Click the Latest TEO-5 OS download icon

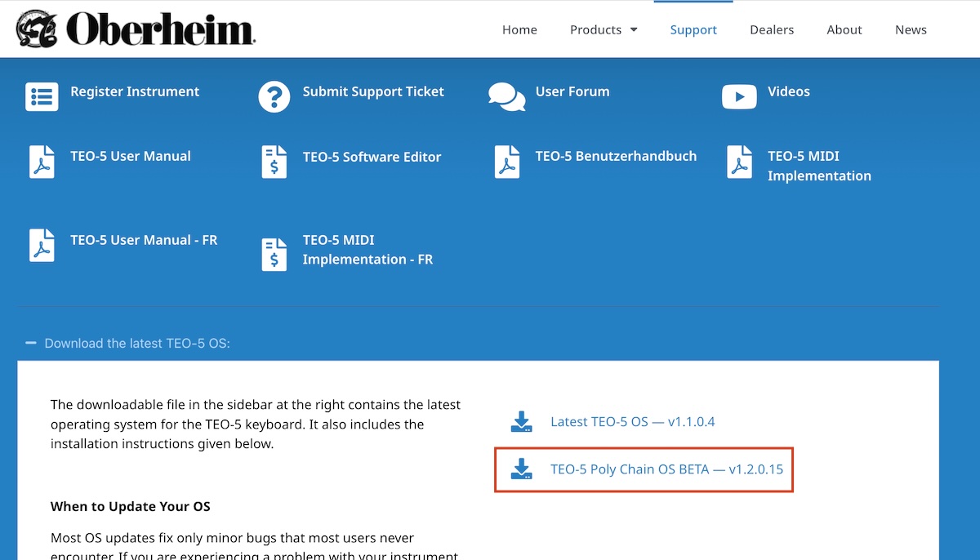522,422
